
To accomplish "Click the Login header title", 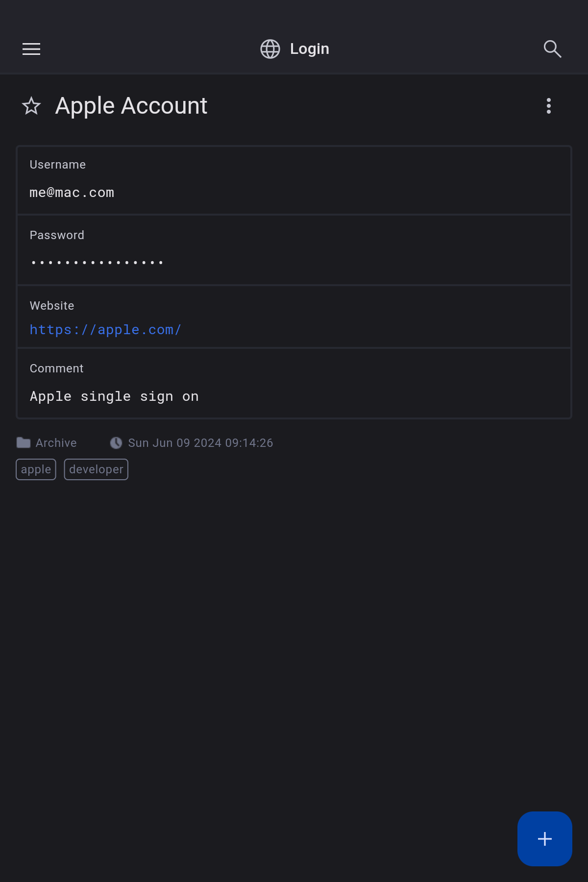I will 309,49.
